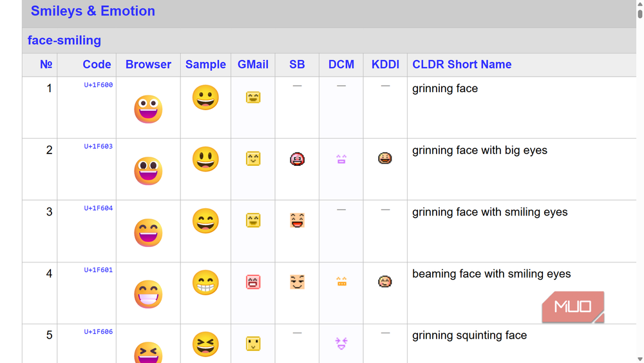
Task: Click the GMail column header
Action: 253,64
